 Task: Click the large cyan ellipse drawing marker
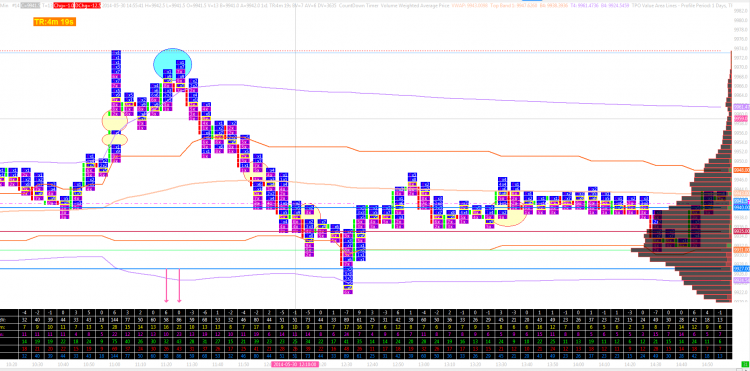pyautogui.click(x=172, y=64)
